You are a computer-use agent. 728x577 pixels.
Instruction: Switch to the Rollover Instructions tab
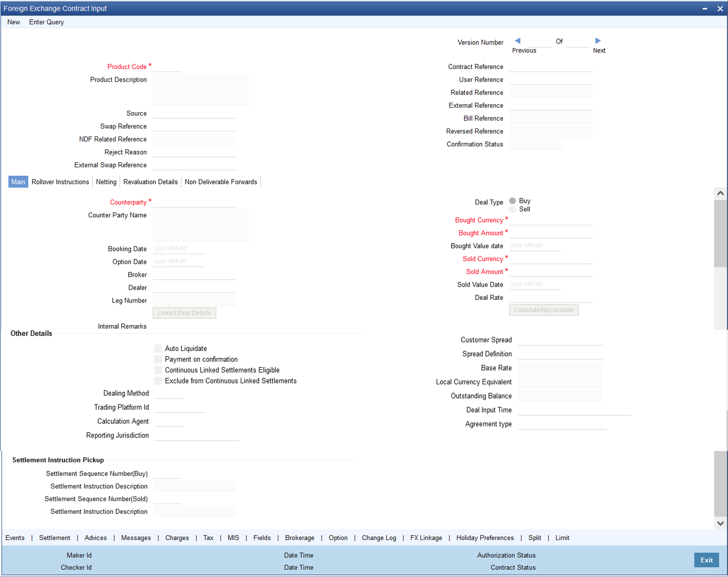60,182
